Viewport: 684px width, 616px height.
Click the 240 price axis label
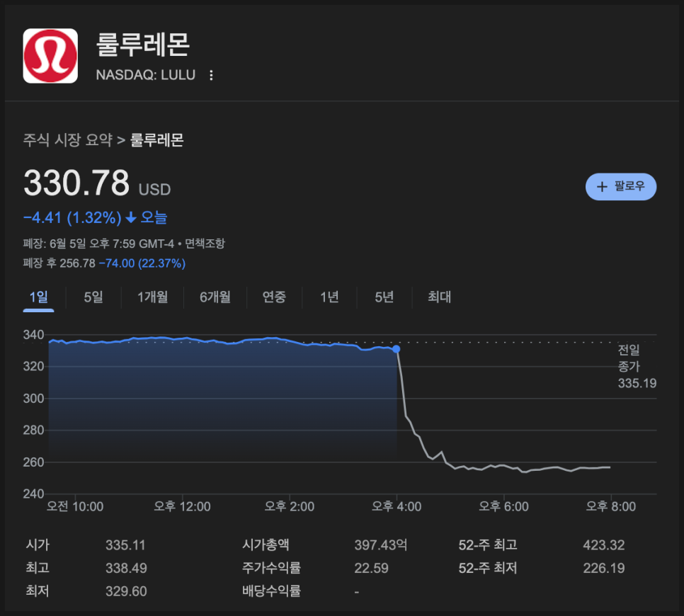[x=33, y=494]
